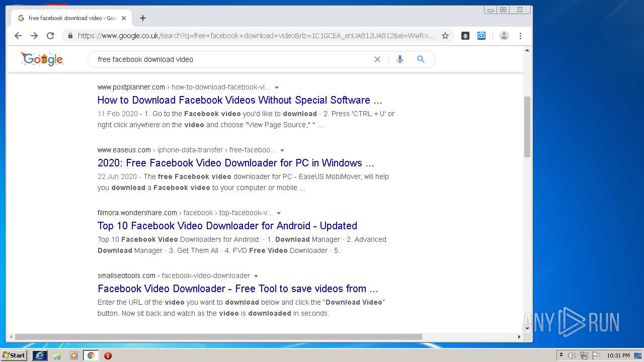The image size is (644, 362).
Task: Select the 'free facebook download video' tab
Action: [x=70, y=18]
